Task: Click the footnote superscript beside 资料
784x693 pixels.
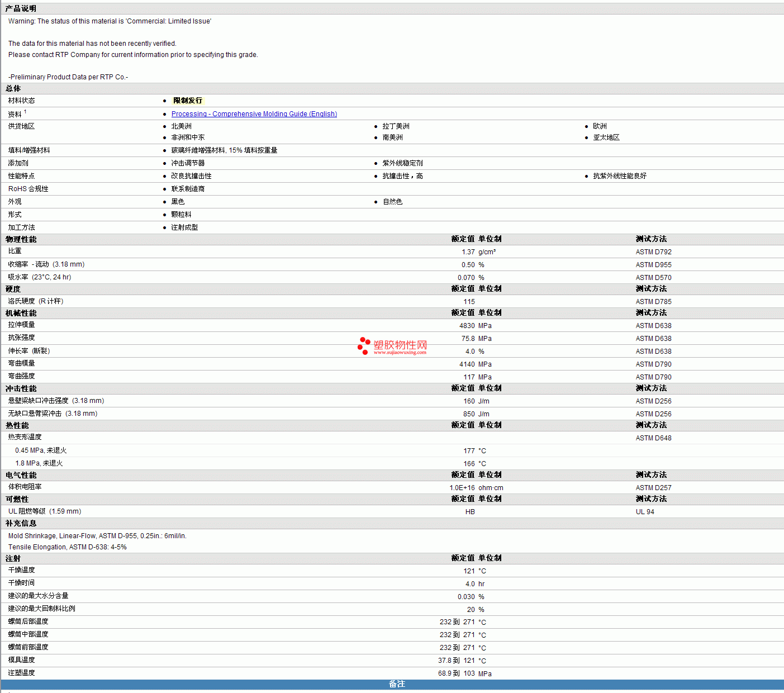Action: [x=25, y=112]
